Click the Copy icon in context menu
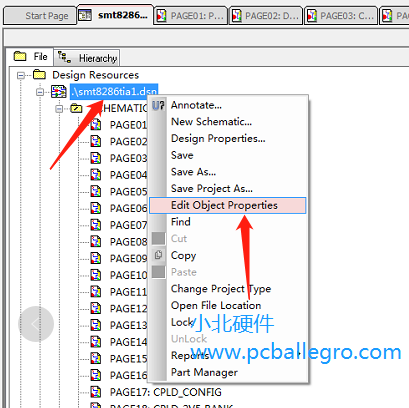 158,255
